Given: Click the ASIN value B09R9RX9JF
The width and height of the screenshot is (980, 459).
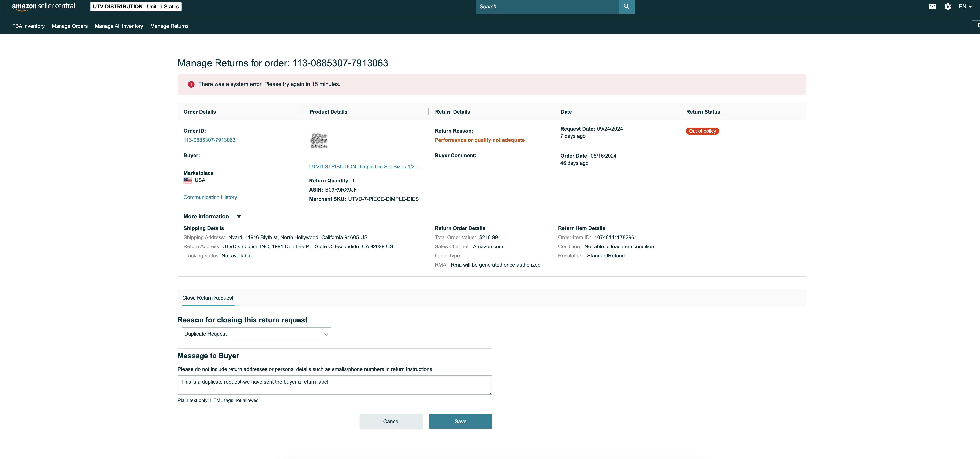Looking at the screenshot, I should tap(340, 190).
